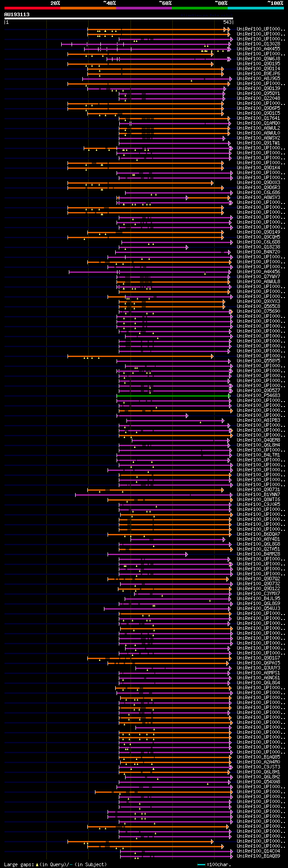Choose hit UniRef100_Q9D149
The image size is (288, 868).
tap(258, 232)
